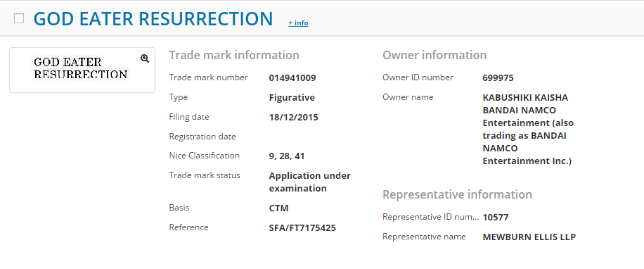The image size is (644, 269).
Task: Click the truncated 'Representative ID num...' label
Action: (x=430, y=217)
